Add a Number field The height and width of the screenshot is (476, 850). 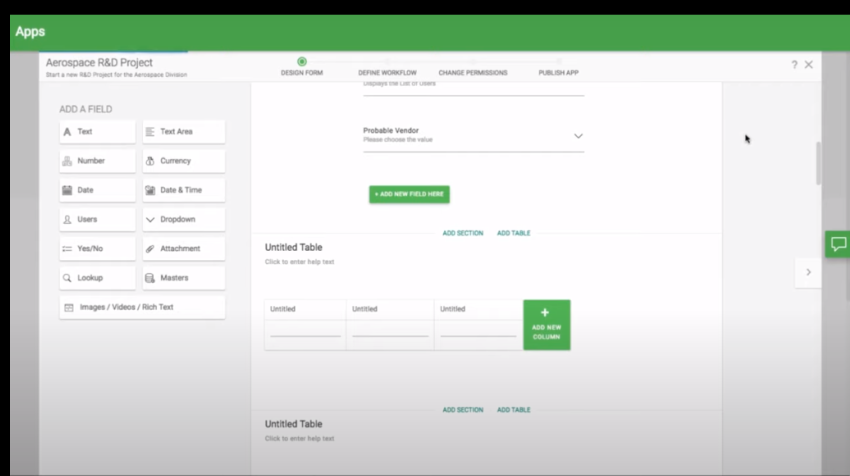click(97, 161)
